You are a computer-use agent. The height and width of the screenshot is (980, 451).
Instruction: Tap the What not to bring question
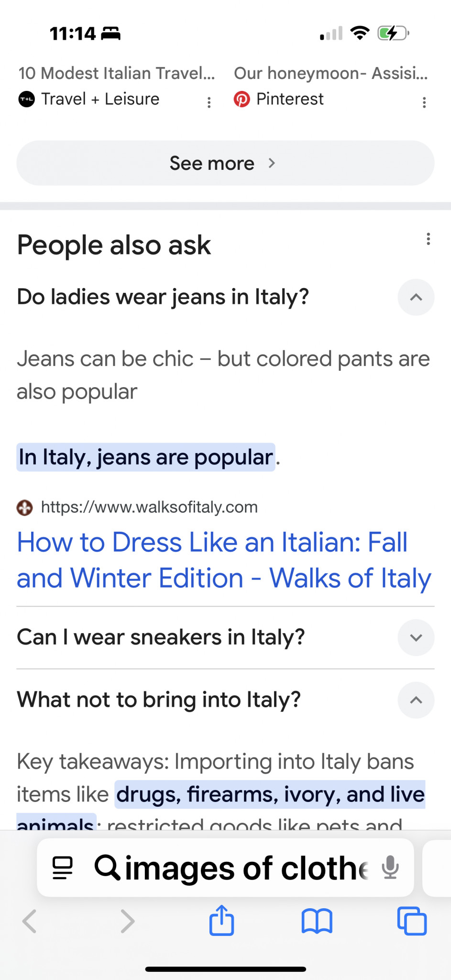coord(159,700)
